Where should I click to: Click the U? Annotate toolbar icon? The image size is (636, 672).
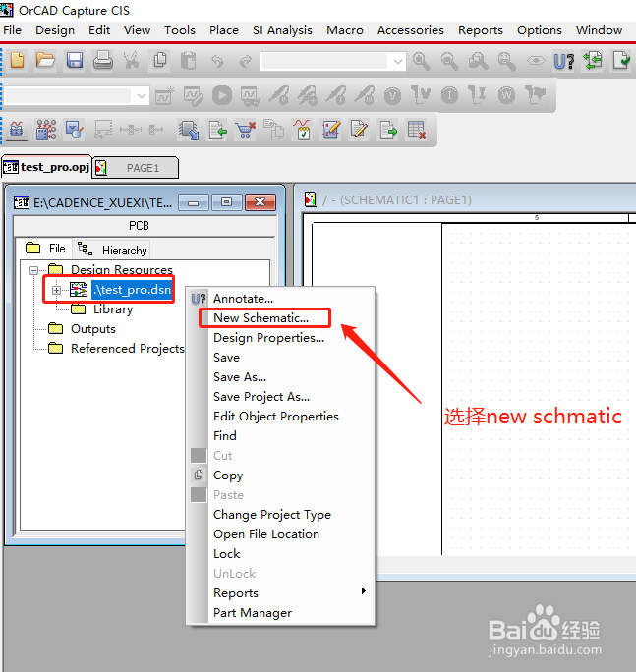(x=564, y=61)
